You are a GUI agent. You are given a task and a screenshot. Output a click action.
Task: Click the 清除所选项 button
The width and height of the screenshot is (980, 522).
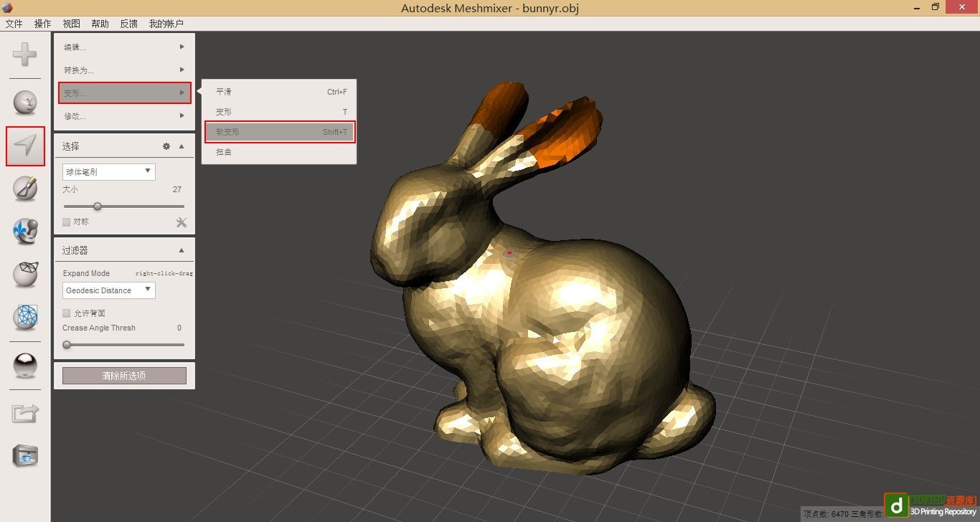[124, 376]
